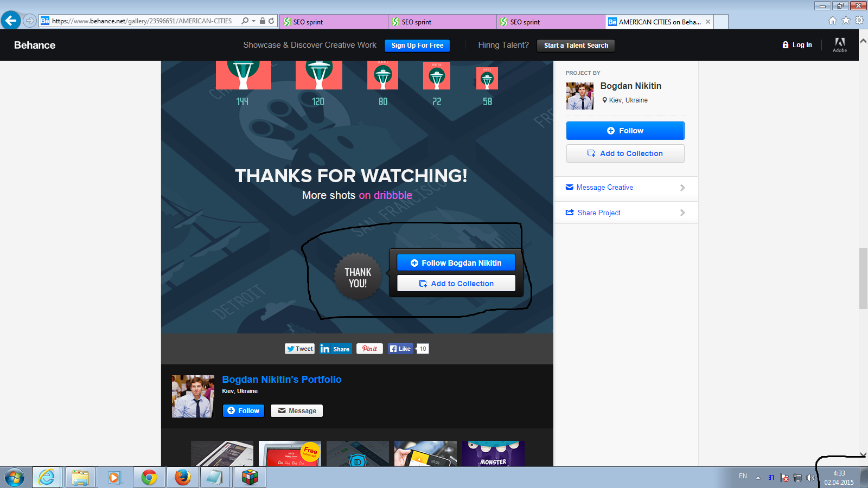Click Log In in the header
The image size is (868, 488).
coord(797,45)
